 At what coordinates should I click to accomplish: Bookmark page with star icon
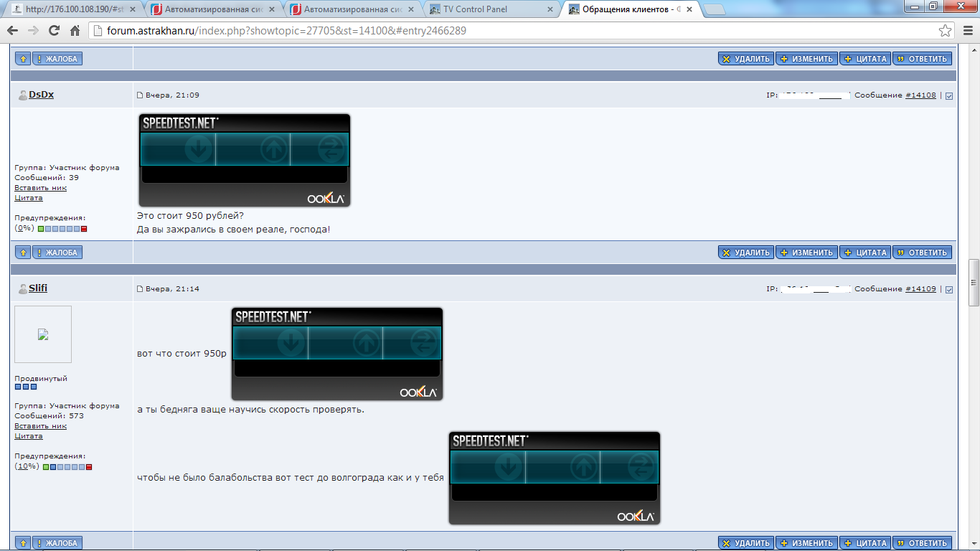[x=946, y=31]
